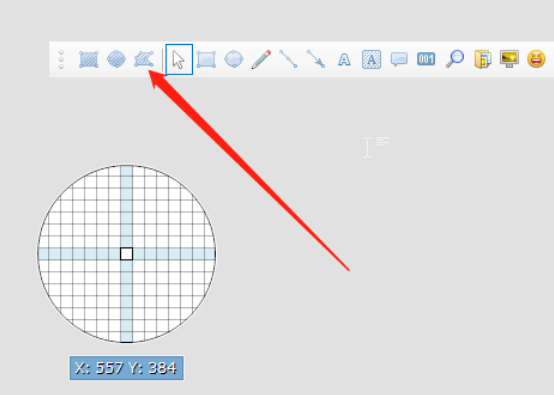Click the screen image monitor icon
This screenshot has height=395, width=554.
click(509, 59)
